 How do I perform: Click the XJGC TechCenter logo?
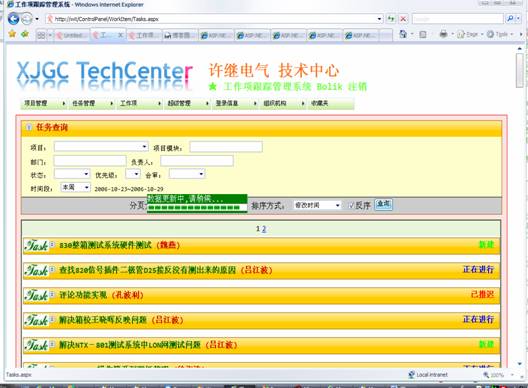click(105, 75)
